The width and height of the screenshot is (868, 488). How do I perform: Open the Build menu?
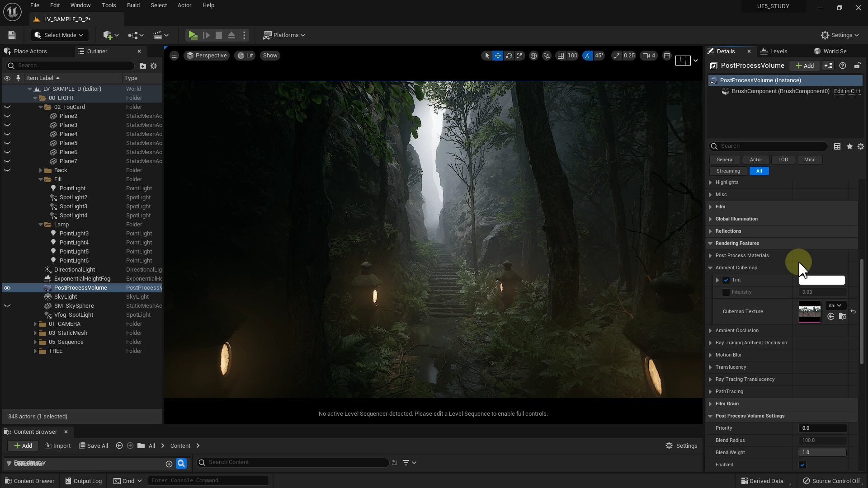(133, 5)
